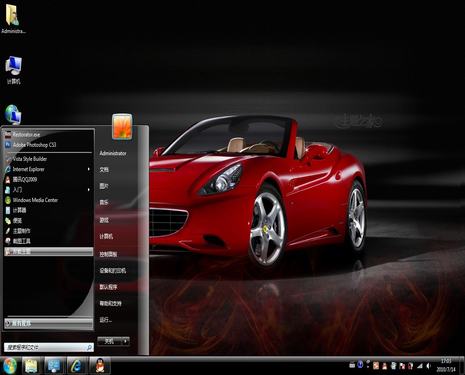Screen dimensions: 465x375
Task: Expand Internet Explorer jump list arrow
Action: pyautogui.click(x=89, y=169)
